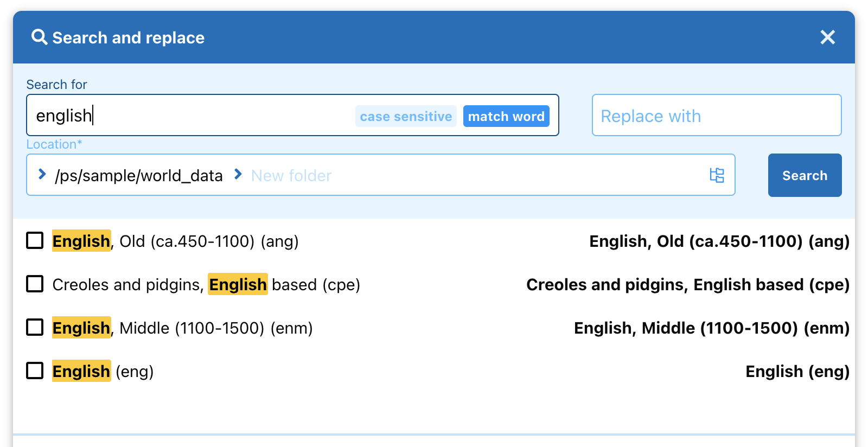Click the Search button
The height and width of the screenshot is (447, 868).
tap(805, 175)
